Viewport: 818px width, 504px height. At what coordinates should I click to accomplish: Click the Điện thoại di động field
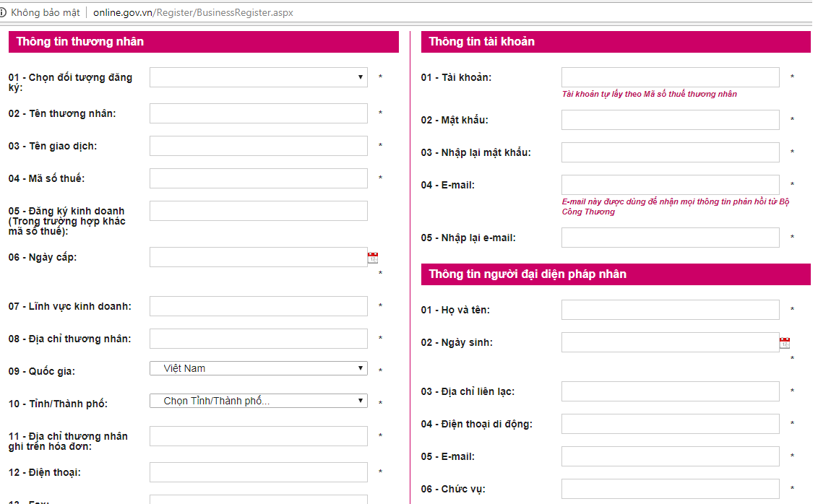click(670, 424)
